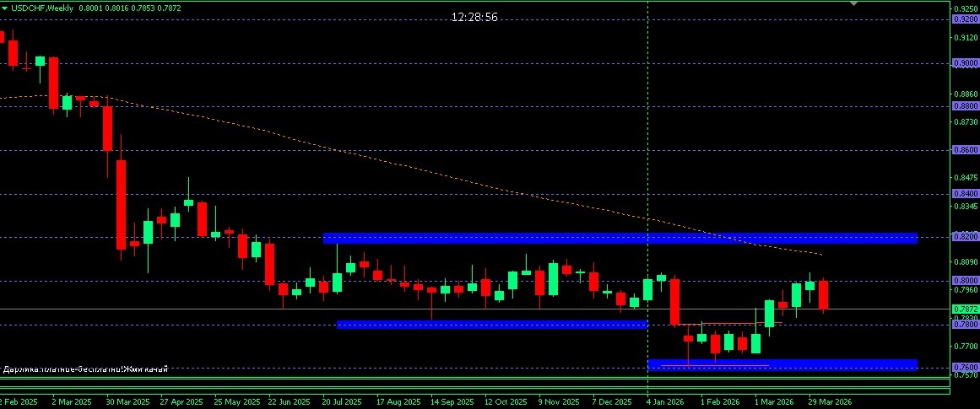Select the 0.7600 price level label
The height and width of the screenshot is (409, 980).
965,367
